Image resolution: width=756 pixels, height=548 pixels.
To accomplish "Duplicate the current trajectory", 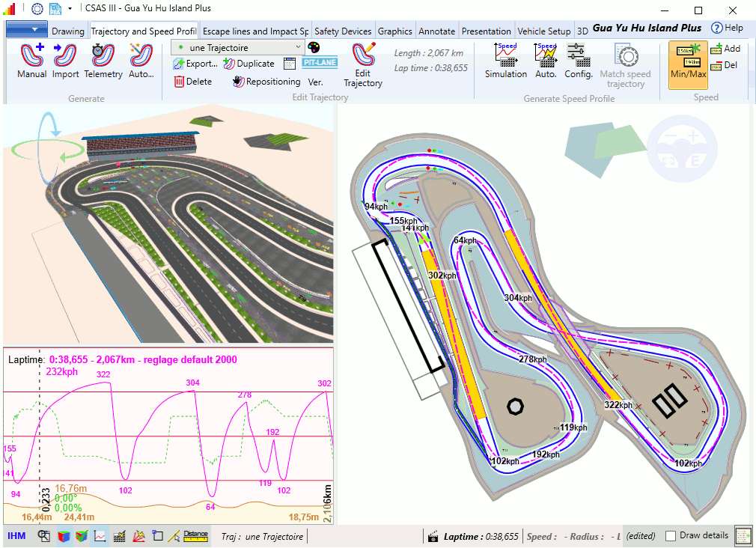I will coord(249,64).
